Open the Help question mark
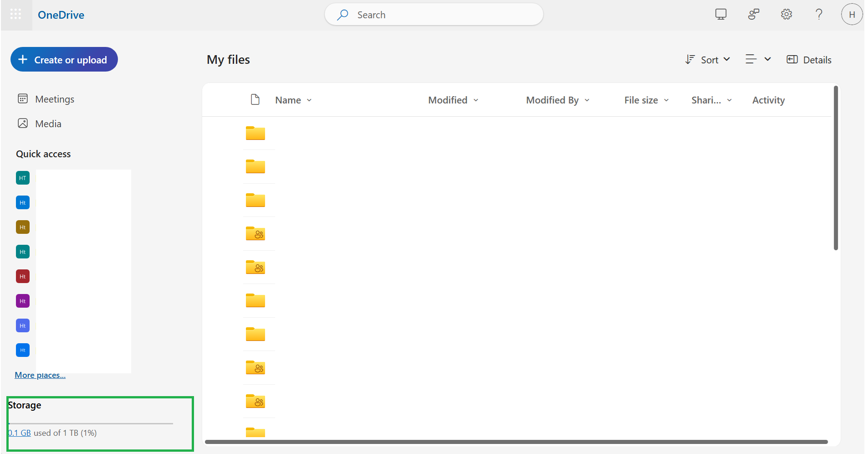Image resolution: width=868 pixels, height=454 pixels. tap(819, 14)
